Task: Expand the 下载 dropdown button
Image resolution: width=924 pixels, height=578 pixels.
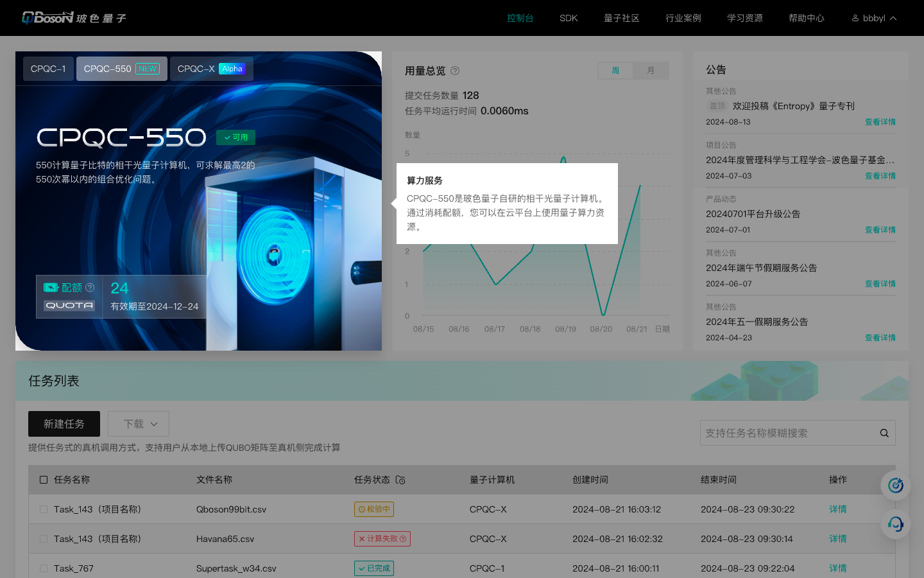Action: (139, 424)
